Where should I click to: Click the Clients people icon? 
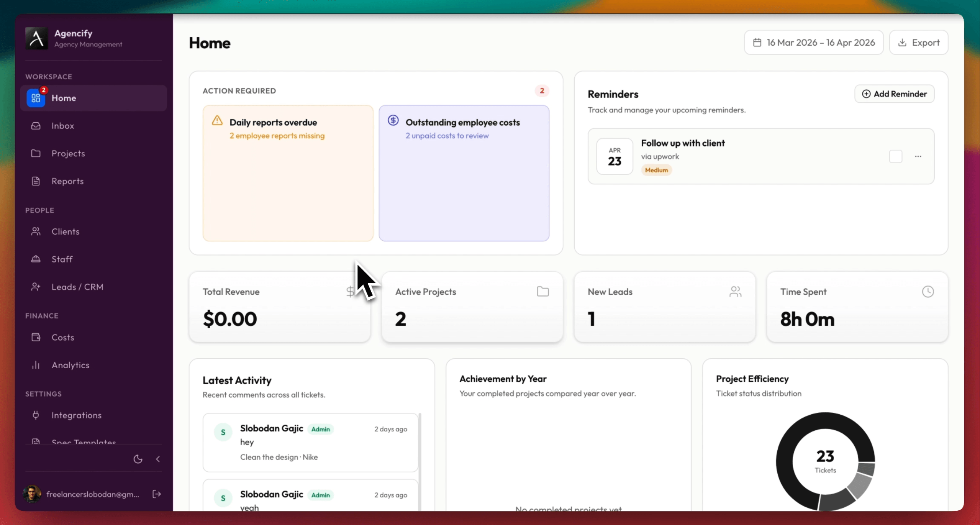[36, 231]
